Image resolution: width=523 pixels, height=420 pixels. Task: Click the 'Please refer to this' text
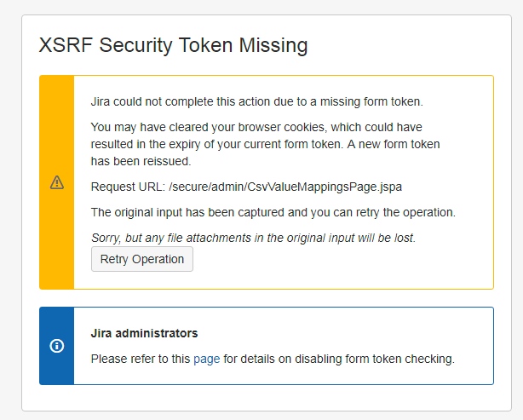(x=141, y=359)
